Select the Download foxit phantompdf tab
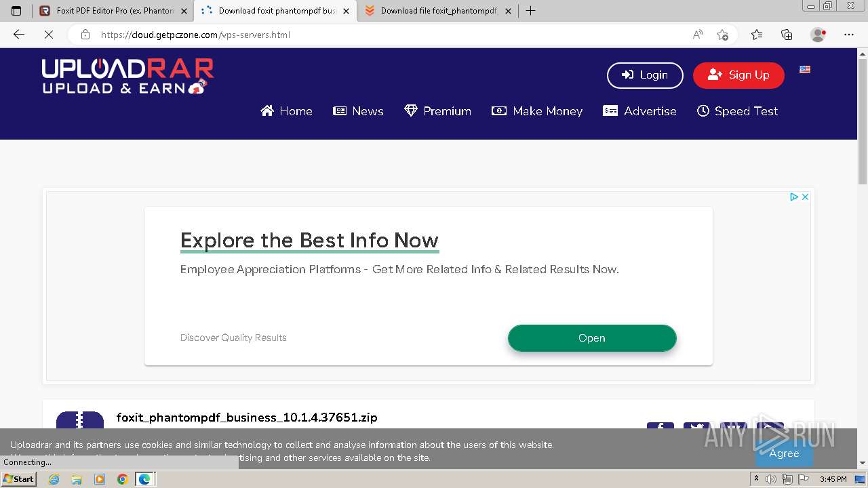 (x=275, y=11)
